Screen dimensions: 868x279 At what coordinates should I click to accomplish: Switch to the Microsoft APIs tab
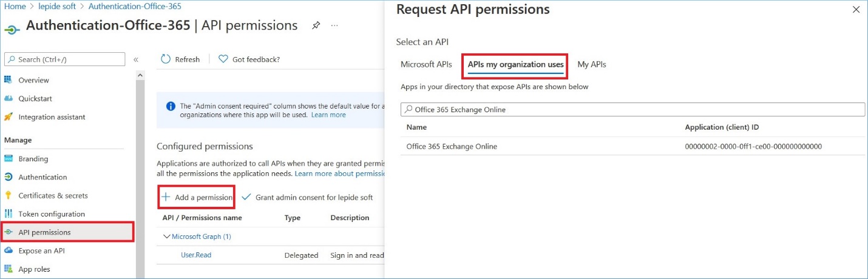click(x=426, y=64)
